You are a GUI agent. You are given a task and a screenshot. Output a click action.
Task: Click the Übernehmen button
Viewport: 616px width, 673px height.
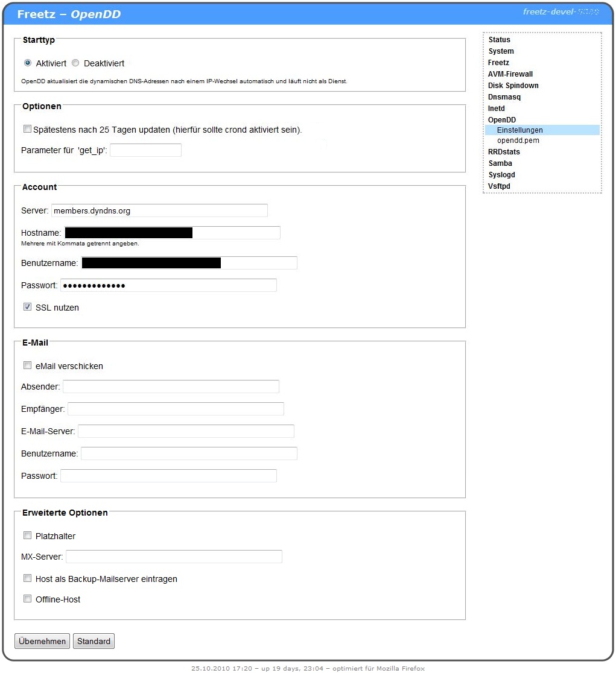click(x=42, y=641)
